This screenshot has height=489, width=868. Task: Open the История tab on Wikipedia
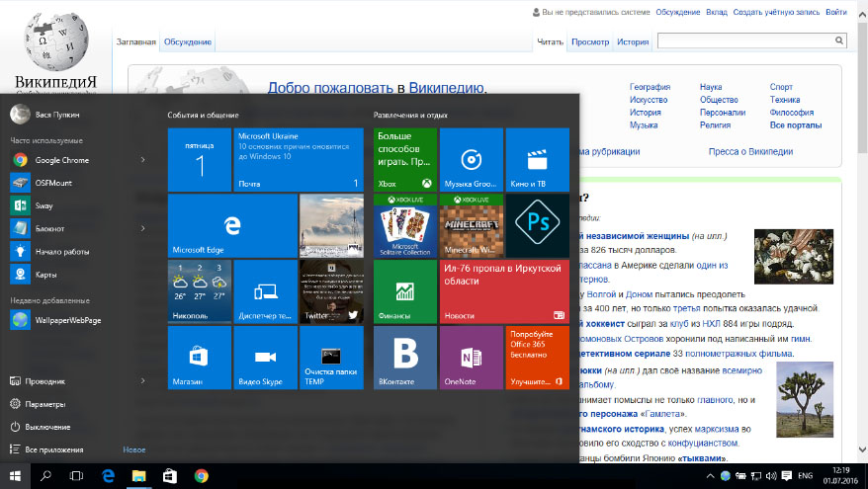[633, 42]
